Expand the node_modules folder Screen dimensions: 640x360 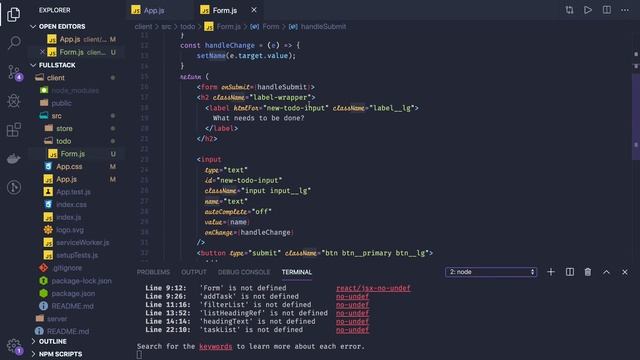75,91
